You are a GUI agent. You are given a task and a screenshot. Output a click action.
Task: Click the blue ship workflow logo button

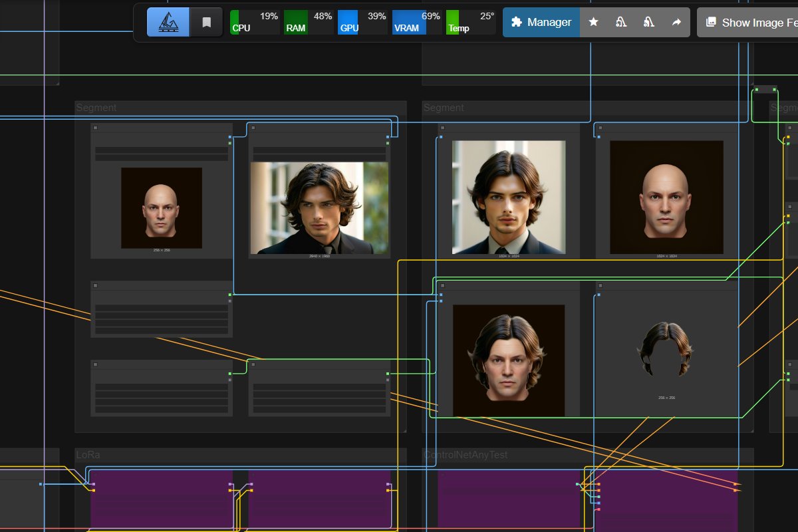(168, 22)
